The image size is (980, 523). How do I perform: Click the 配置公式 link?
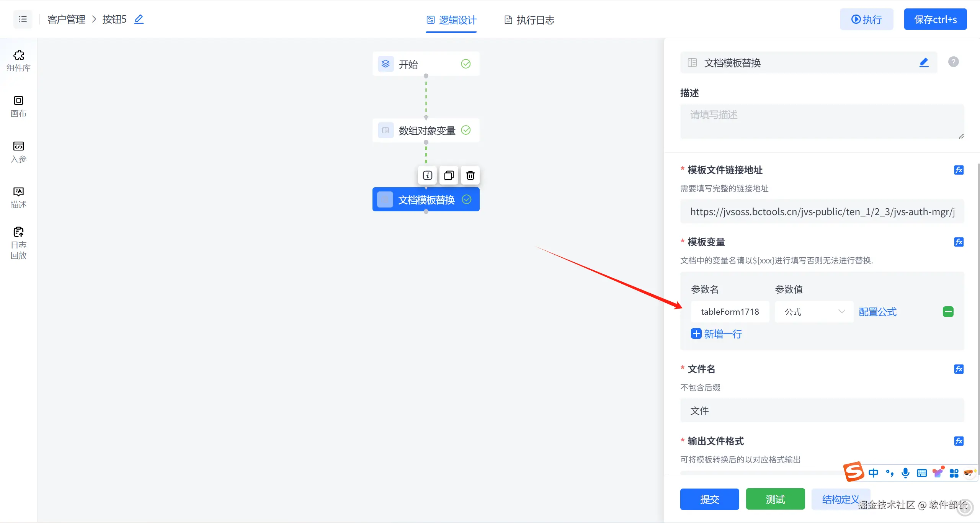tap(877, 312)
